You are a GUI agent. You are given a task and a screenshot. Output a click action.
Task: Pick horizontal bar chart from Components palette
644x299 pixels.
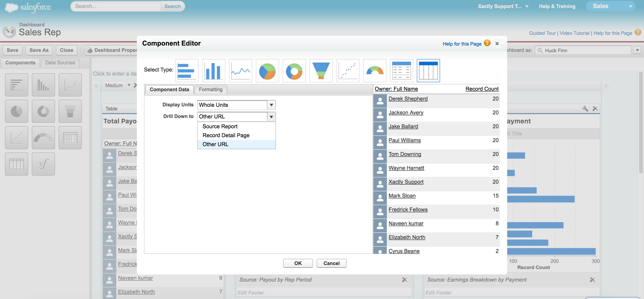coord(17,85)
